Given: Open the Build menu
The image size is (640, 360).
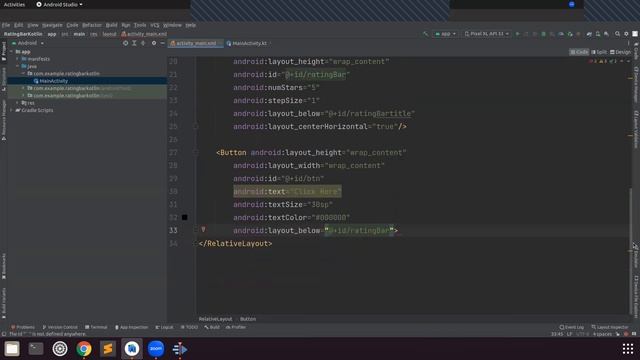Looking at the screenshot, I should [x=111, y=25].
